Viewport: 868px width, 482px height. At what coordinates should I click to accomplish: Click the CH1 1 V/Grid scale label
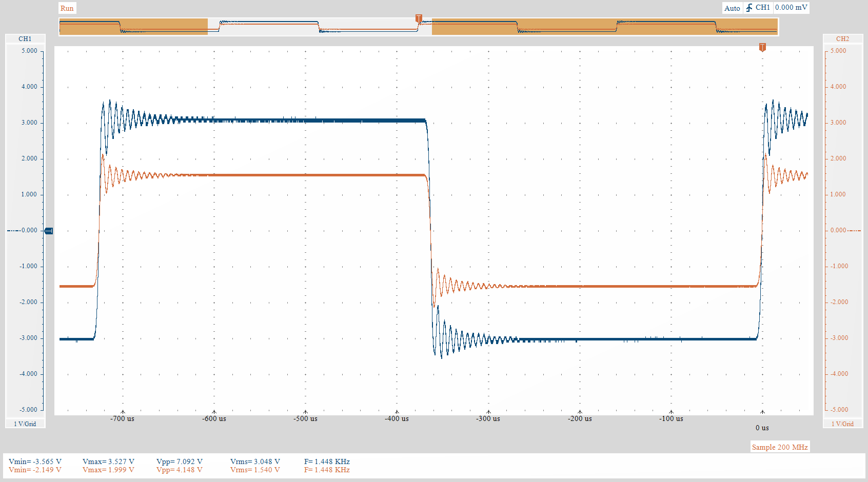(x=25, y=424)
